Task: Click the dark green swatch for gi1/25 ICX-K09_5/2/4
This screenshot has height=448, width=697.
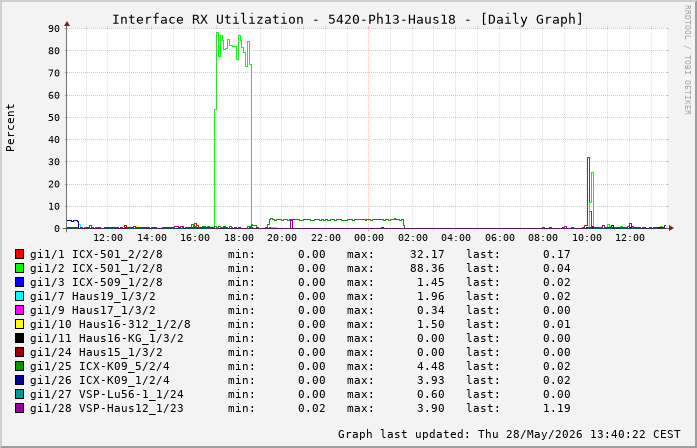Action: point(20,366)
